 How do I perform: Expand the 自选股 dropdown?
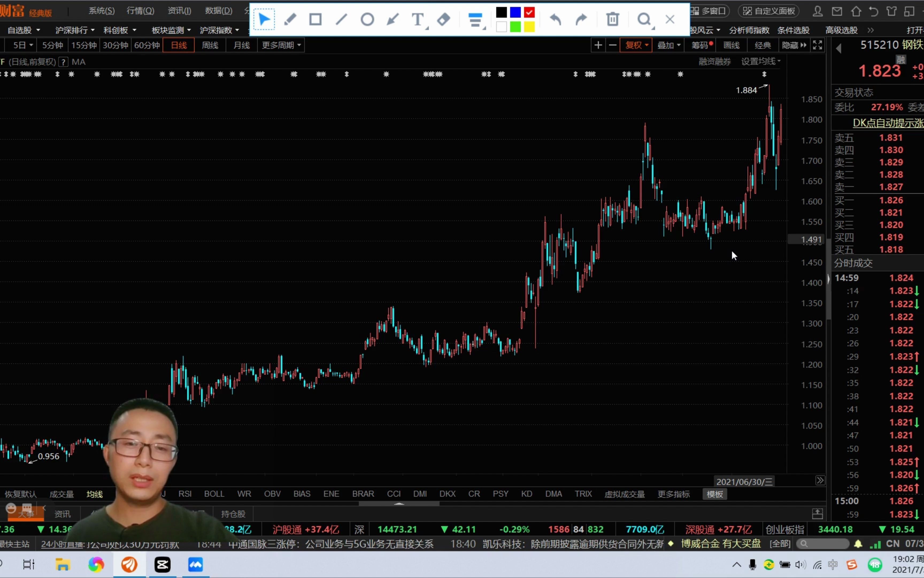24,30
